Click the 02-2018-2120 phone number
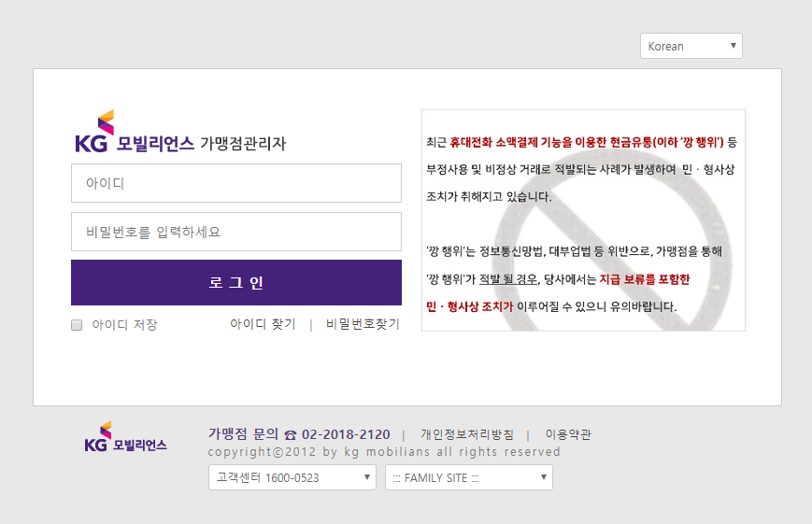The width and height of the screenshot is (812, 524). (x=346, y=434)
